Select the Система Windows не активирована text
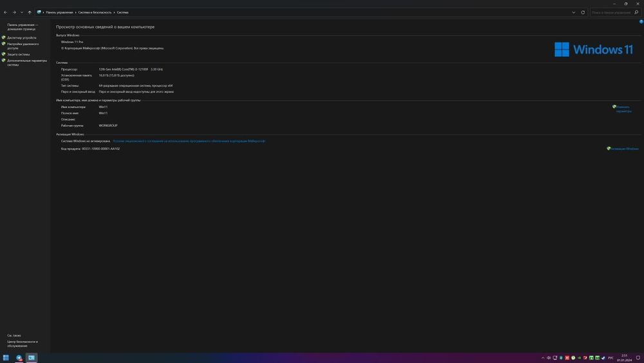The width and height of the screenshot is (644, 363). pyautogui.click(x=86, y=141)
